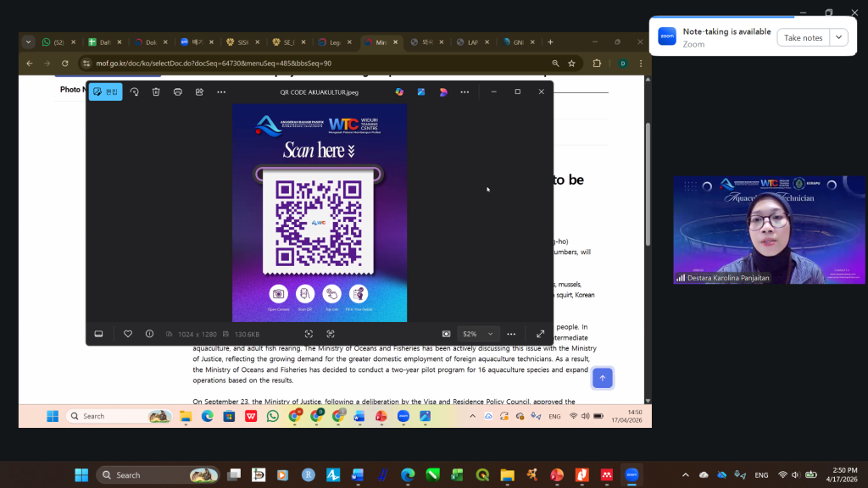Print the QR code image

tap(178, 91)
